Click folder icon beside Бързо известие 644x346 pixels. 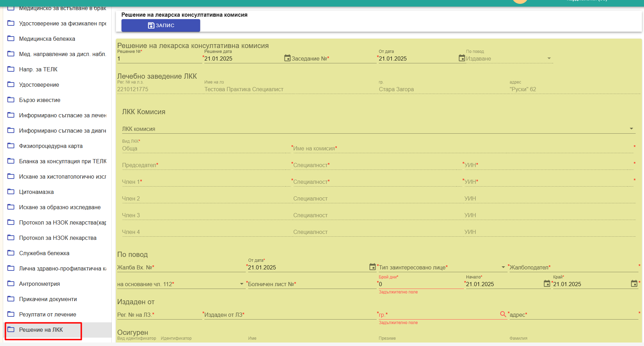tap(11, 100)
